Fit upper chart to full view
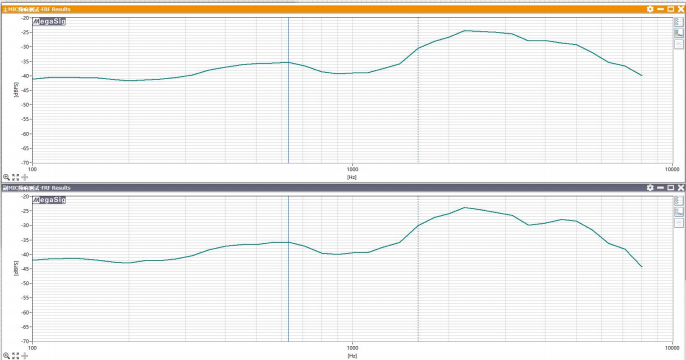The image size is (686, 360). [x=16, y=177]
